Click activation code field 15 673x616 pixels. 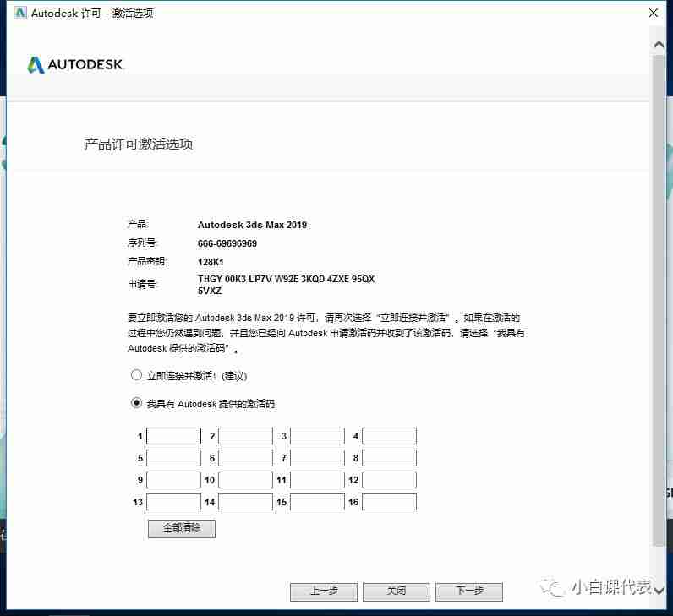tap(317, 502)
